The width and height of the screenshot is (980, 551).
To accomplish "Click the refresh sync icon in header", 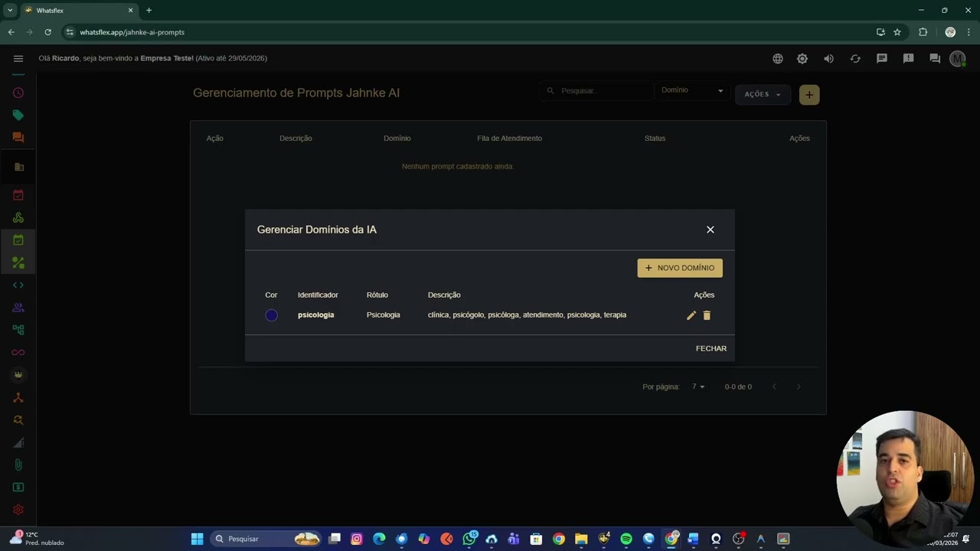I will click(x=855, y=58).
